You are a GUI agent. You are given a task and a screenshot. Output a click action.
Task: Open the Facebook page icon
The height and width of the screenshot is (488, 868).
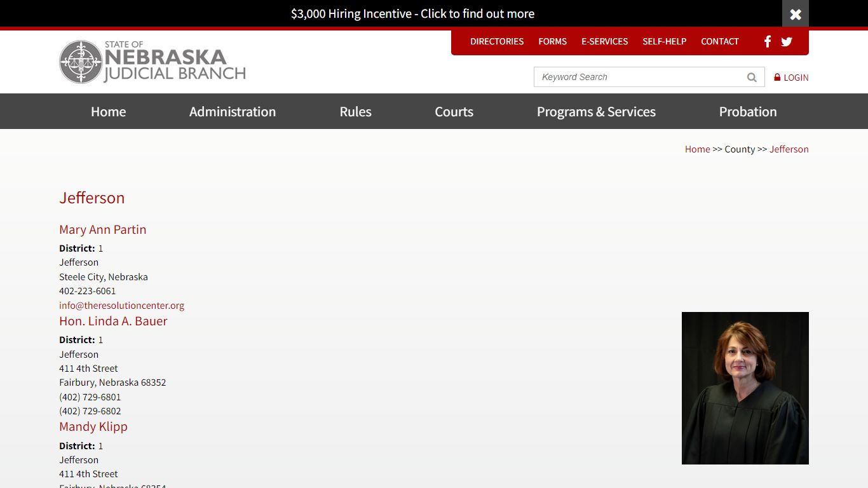pyautogui.click(x=768, y=41)
